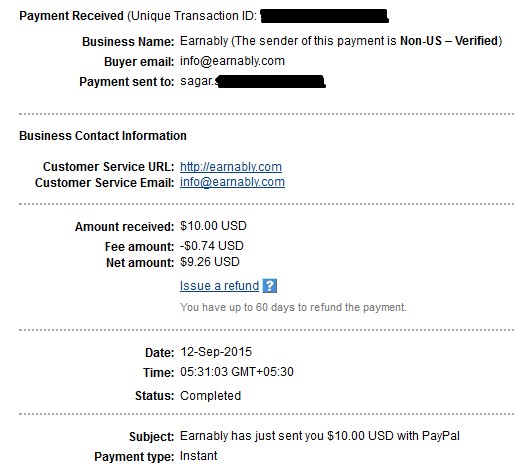
Task: Click the Business Contact Information heading
Action: 103,136
